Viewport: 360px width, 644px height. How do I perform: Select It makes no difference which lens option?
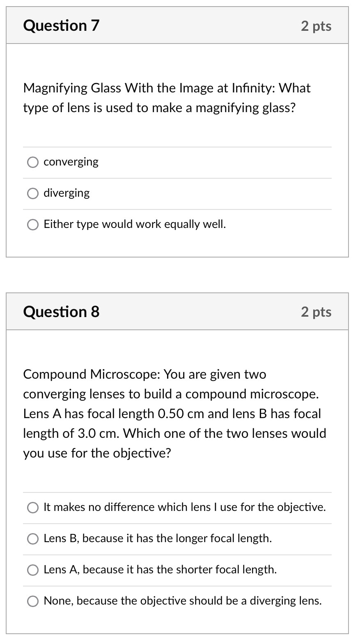(33, 507)
